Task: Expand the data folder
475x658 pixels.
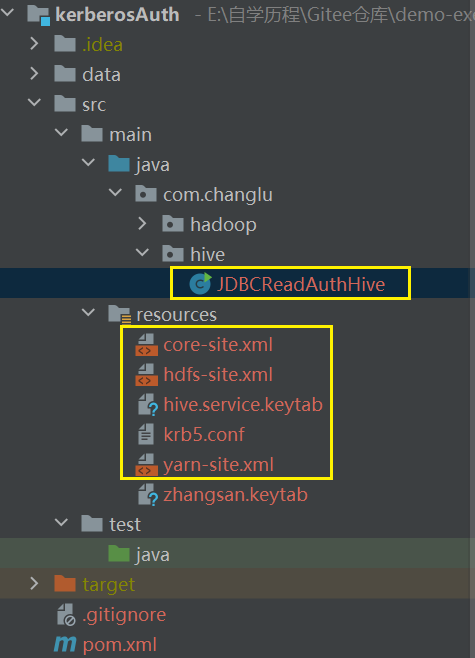Action: point(34,74)
